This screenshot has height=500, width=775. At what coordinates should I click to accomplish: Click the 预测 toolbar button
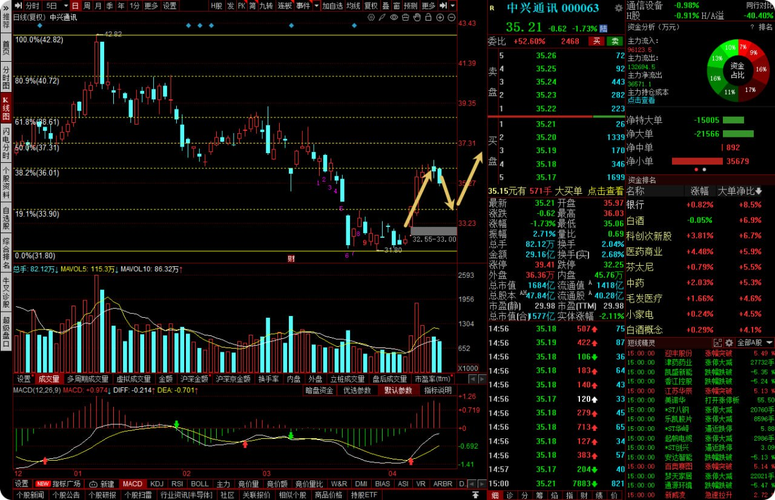point(411,6)
